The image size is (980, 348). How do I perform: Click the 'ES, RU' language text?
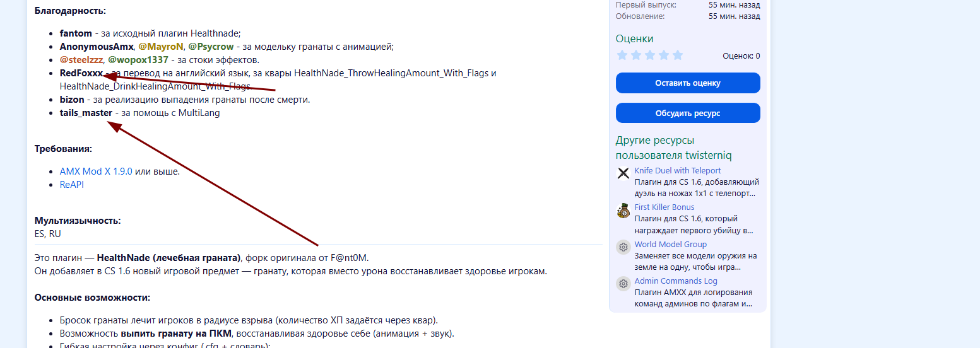pos(48,233)
